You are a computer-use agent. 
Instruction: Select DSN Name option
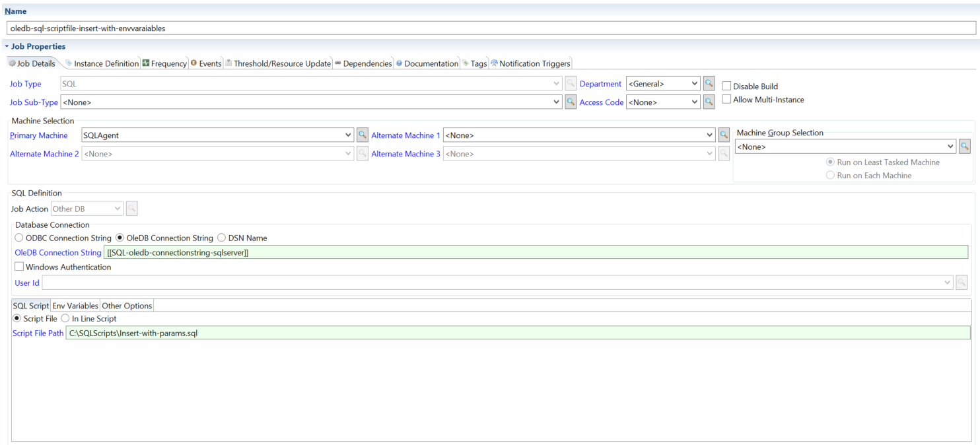(x=221, y=238)
